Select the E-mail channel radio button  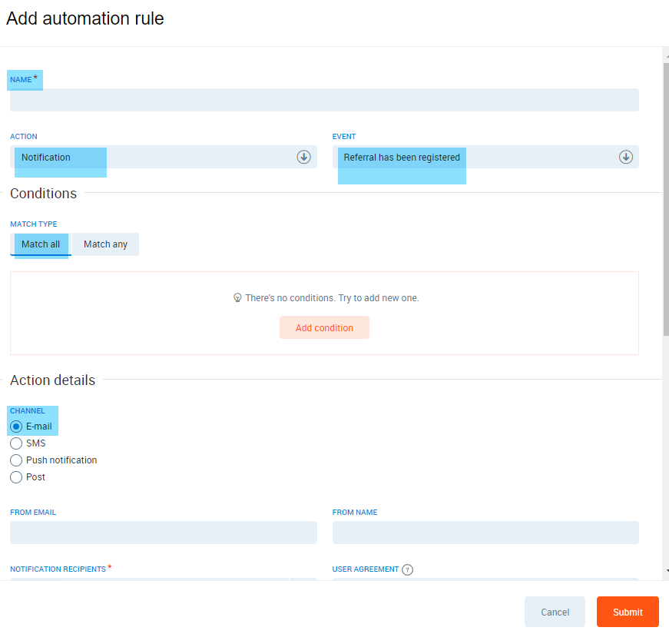click(x=16, y=427)
